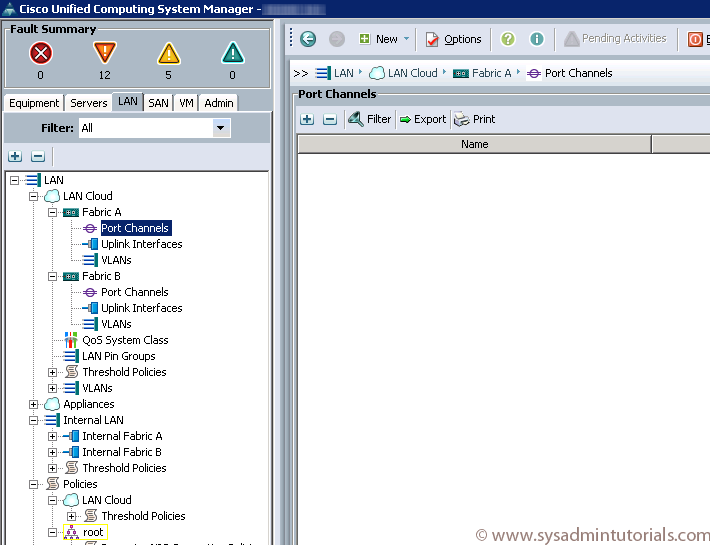Collapse the Fabric A node
The image size is (710, 545).
53,212
